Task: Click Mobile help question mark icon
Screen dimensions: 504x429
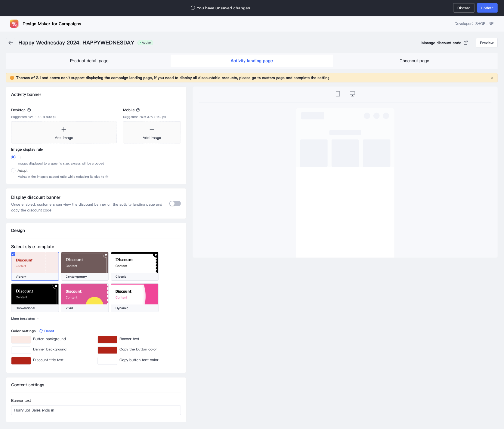Action: tap(138, 110)
